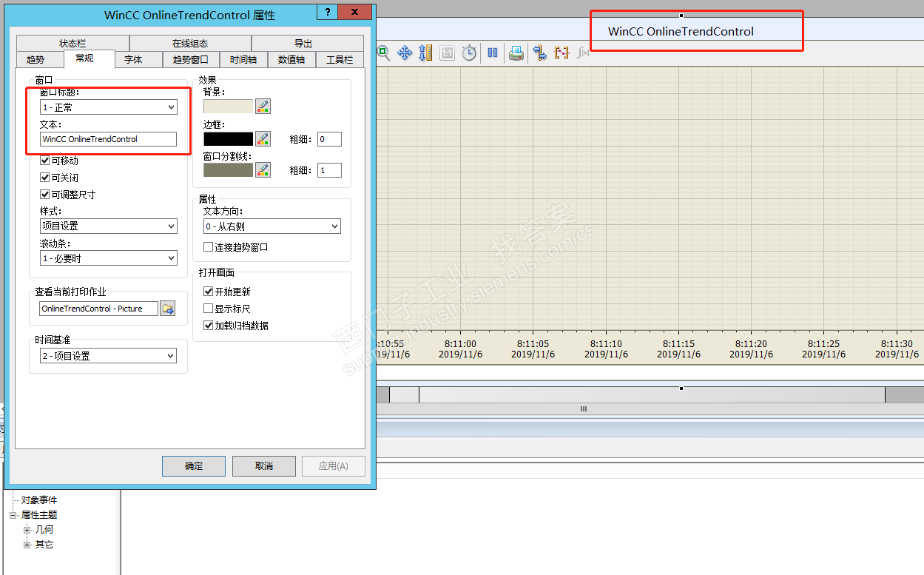924x575 pixels.
Task: Toggle the 可关闭 checkbox
Action: (x=45, y=178)
